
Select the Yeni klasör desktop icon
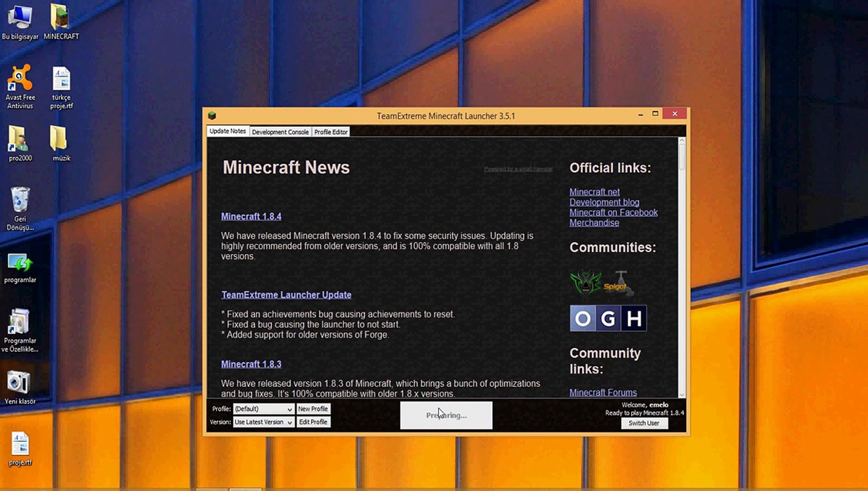pos(20,387)
